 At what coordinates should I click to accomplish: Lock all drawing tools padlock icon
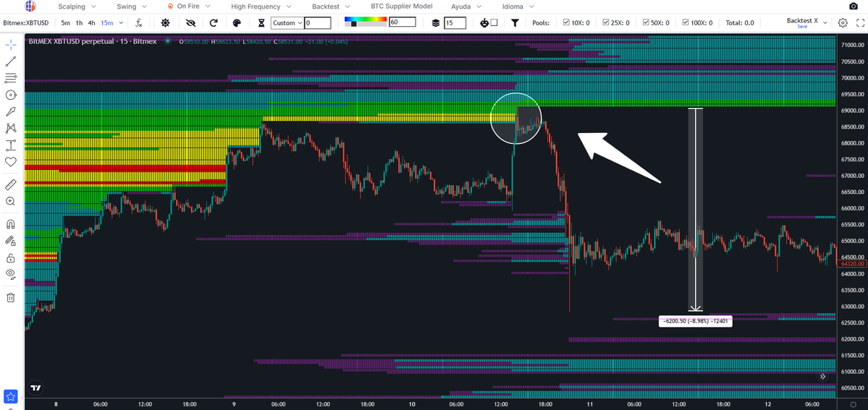(x=11, y=258)
